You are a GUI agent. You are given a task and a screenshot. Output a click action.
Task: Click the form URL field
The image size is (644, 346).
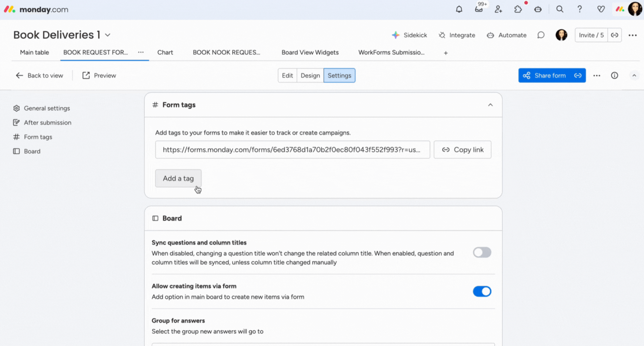293,149
